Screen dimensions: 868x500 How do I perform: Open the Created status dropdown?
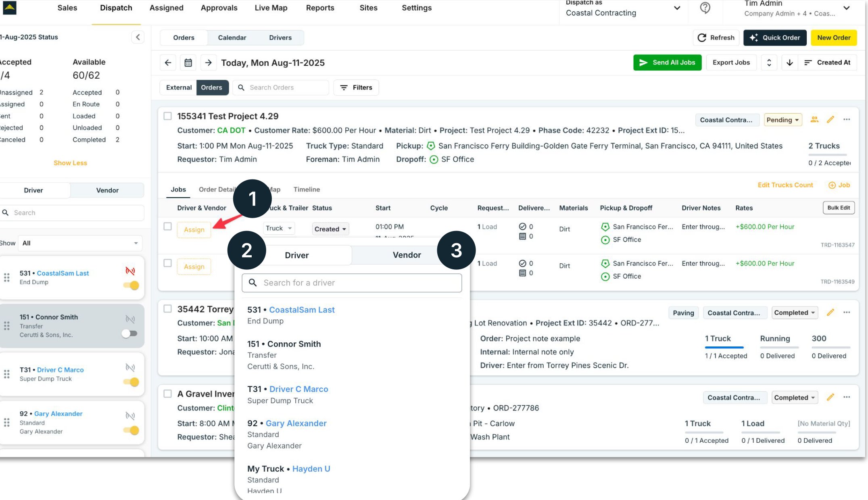pyautogui.click(x=330, y=229)
